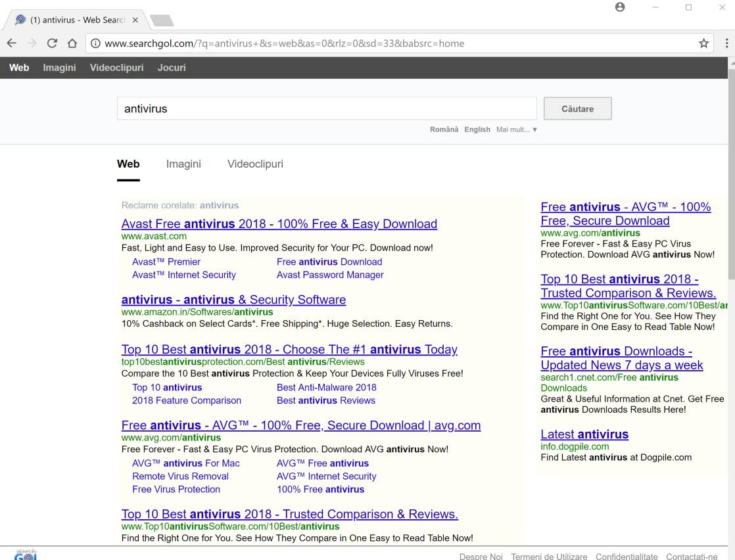This screenshot has height=560, width=735.
Task: Open antivirus & Security Software Amazon link
Action: 233,300
